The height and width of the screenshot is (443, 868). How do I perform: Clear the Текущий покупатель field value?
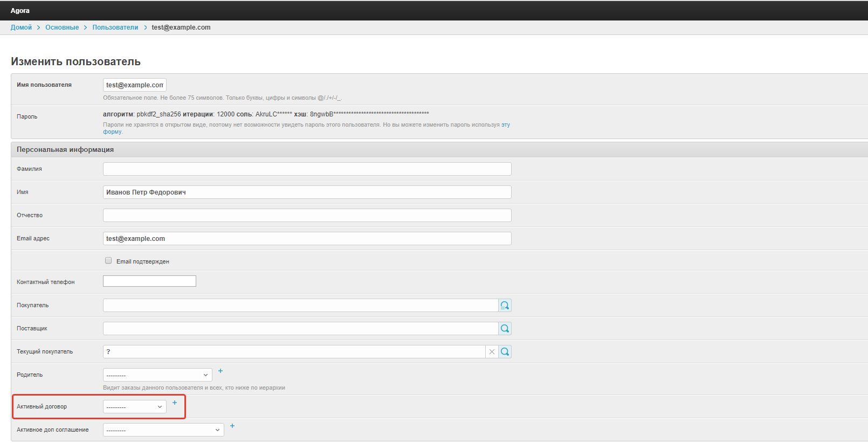(x=492, y=352)
